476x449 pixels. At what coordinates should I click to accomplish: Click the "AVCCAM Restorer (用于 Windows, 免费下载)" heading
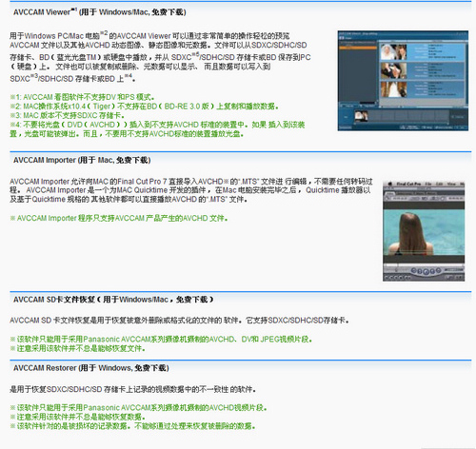(91, 368)
